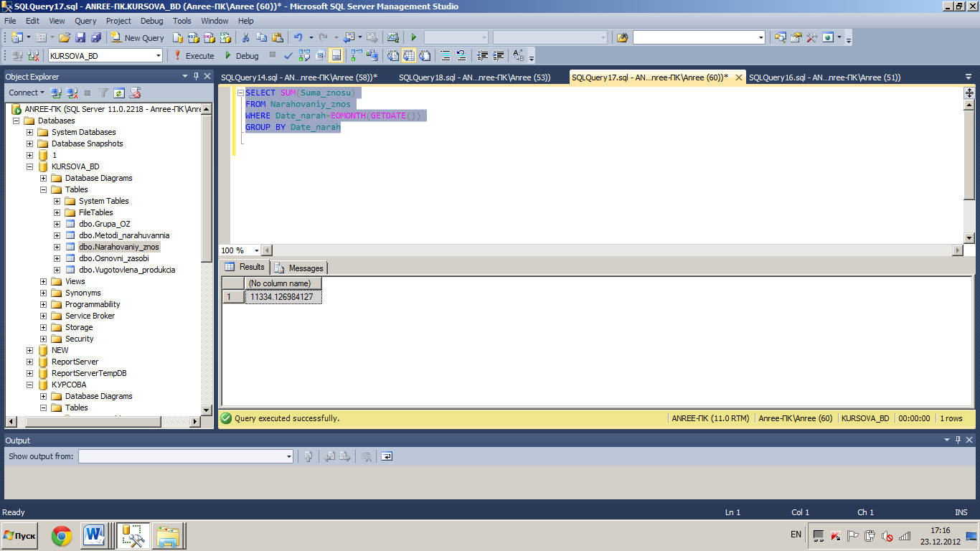Toggle Results to File icon
Viewport: 980px width, 551px height.
[x=425, y=55]
